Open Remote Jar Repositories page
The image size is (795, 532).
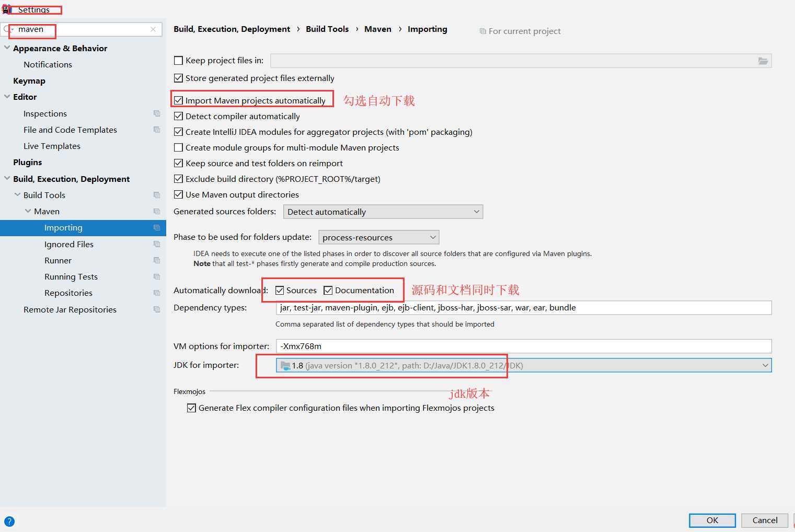pyautogui.click(x=70, y=309)
